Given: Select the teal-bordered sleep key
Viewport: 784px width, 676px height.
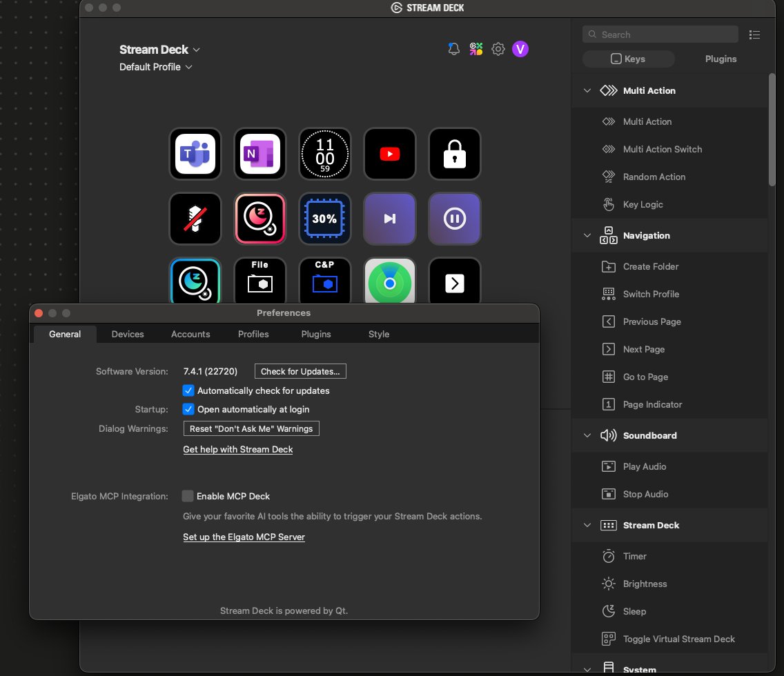Looking at the screenshot, I should pos(195,281).
